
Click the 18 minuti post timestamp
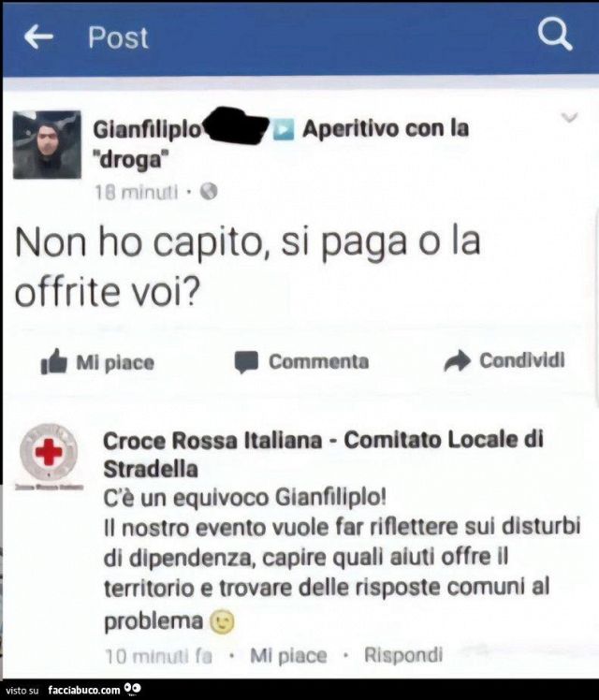point(136,193)
